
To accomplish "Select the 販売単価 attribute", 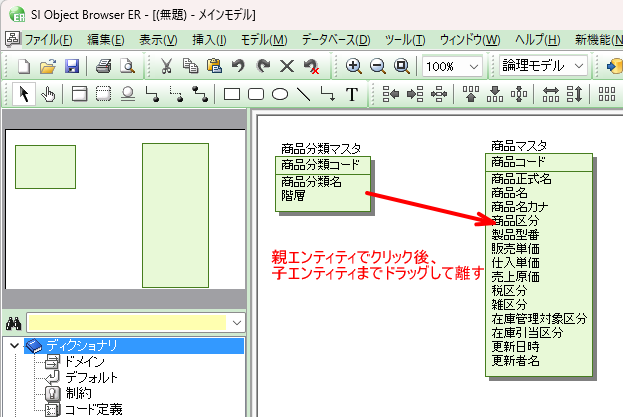I will coord(515,249).
